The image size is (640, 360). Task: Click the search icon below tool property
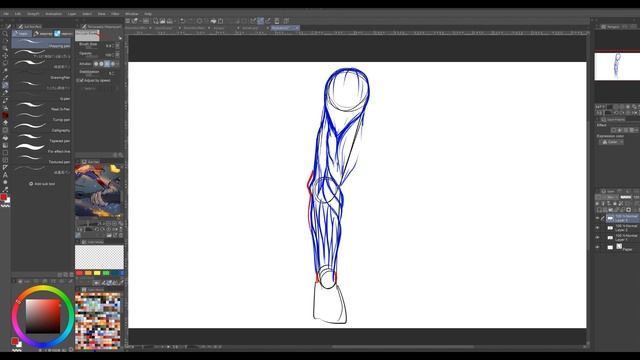pos(120,155)
